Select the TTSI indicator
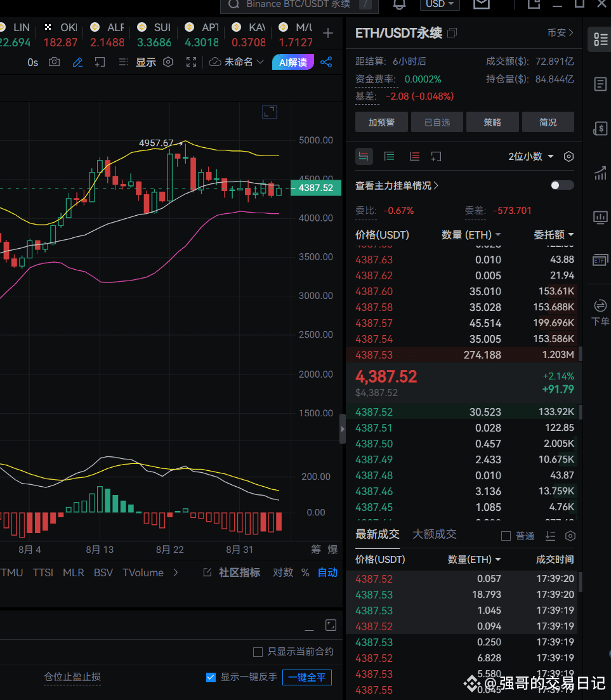Screen dimensions: 611x700 [x=43, y=572]
